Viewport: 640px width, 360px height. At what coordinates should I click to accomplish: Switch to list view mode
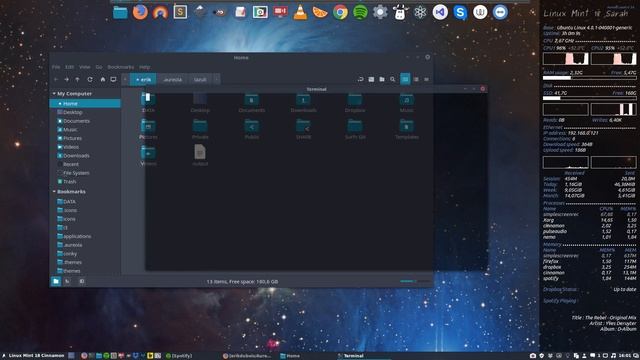(416, 79)
